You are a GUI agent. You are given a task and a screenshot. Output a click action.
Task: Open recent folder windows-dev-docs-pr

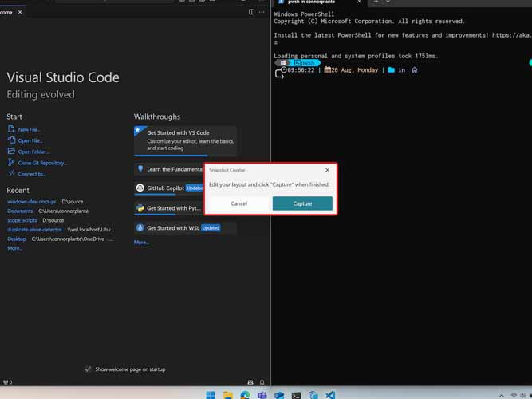coord(31,202)
